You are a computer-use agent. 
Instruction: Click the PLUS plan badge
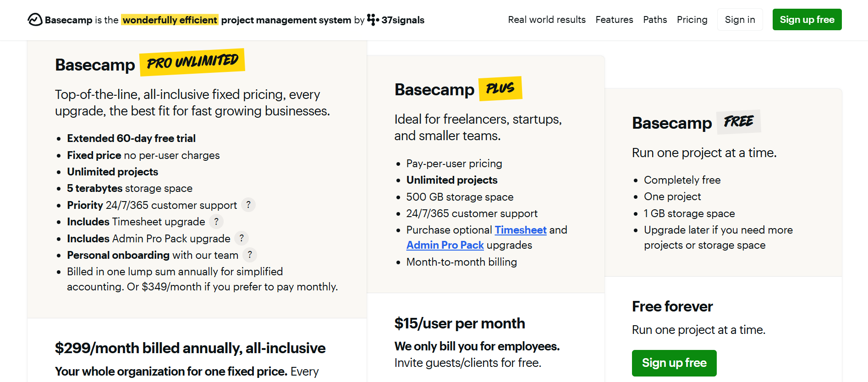(500, 88)
